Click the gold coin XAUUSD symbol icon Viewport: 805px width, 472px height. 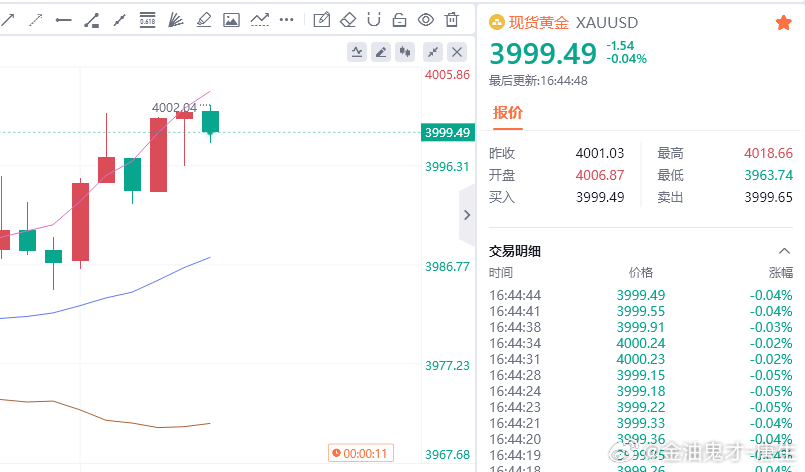pos(497,23)
